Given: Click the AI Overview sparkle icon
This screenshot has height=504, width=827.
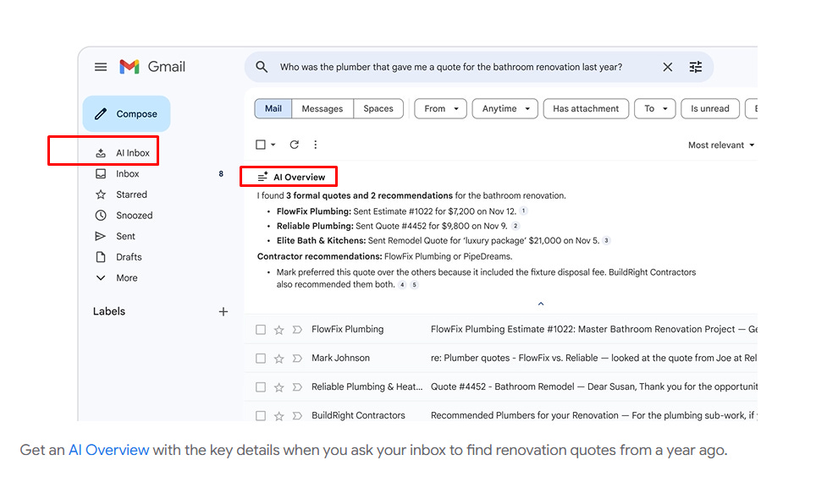Looking at the screenshot, I should coord(262,177).
